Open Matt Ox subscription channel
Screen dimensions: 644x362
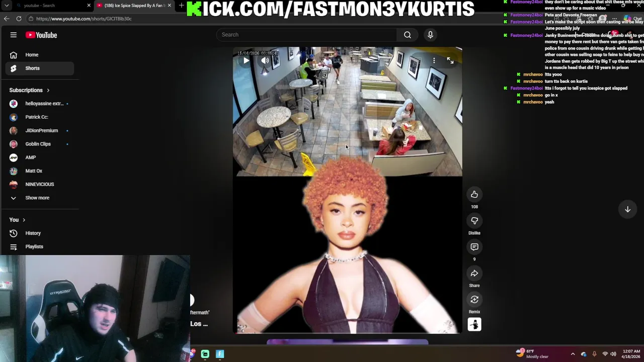pos(40,171)
